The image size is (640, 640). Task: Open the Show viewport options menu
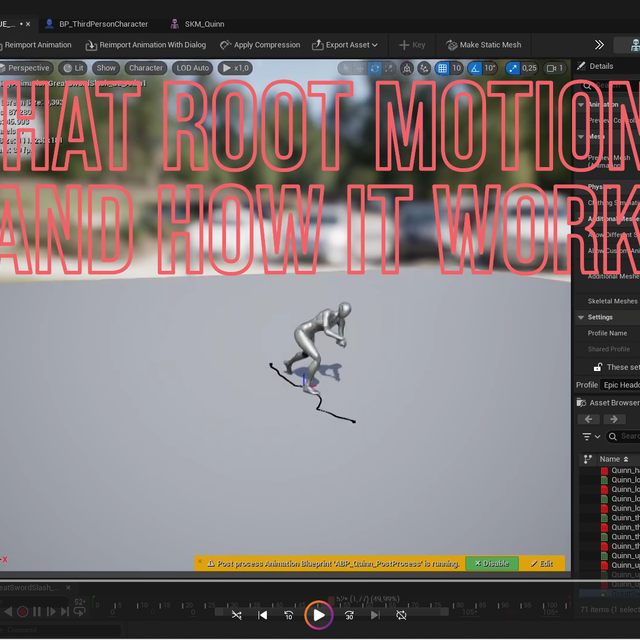click(106, 68)
